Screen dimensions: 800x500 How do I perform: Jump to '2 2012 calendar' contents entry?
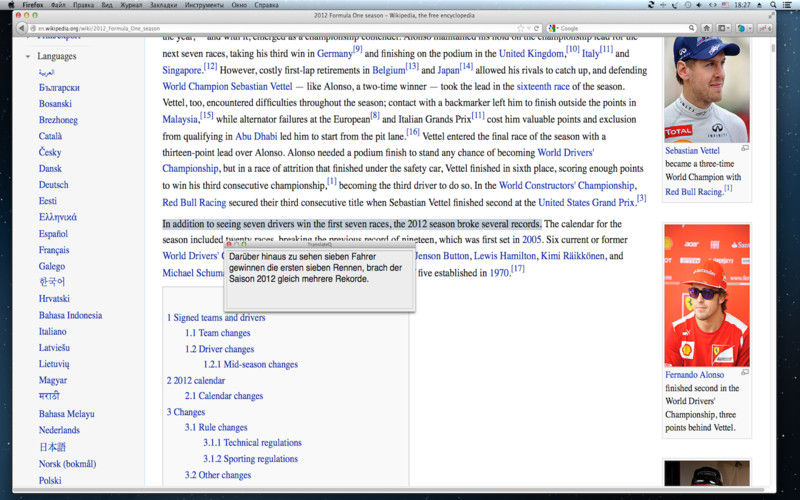pos(195,381)
